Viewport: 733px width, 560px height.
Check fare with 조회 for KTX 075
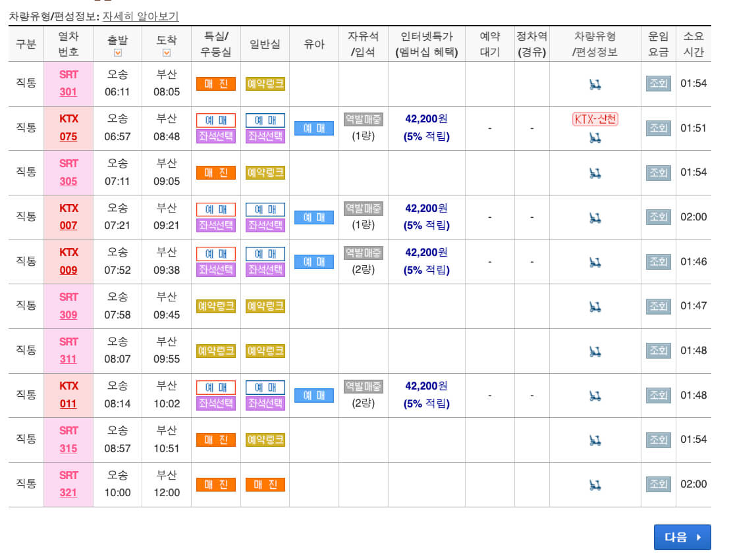[x=658, y=128]
